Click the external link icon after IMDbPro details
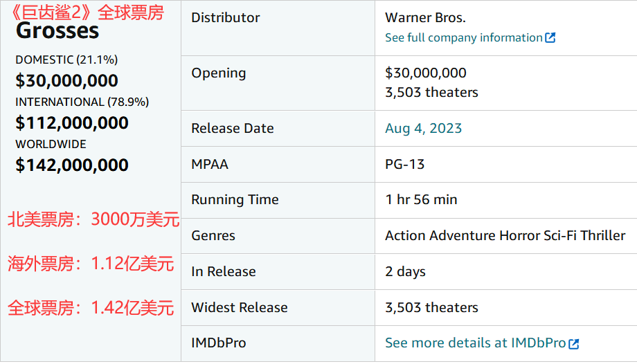The width and height of the screenshot is (637, 364). tap(573, 344)
